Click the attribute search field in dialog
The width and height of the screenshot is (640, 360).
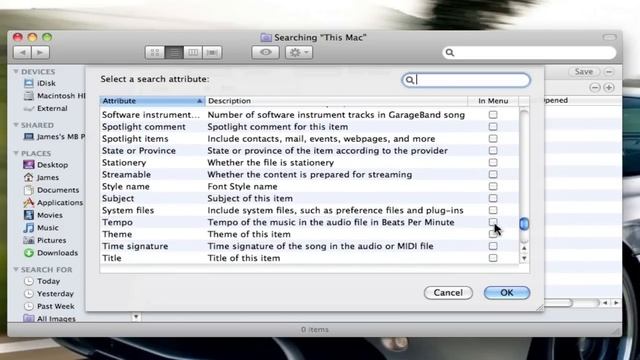pos(466,80)
